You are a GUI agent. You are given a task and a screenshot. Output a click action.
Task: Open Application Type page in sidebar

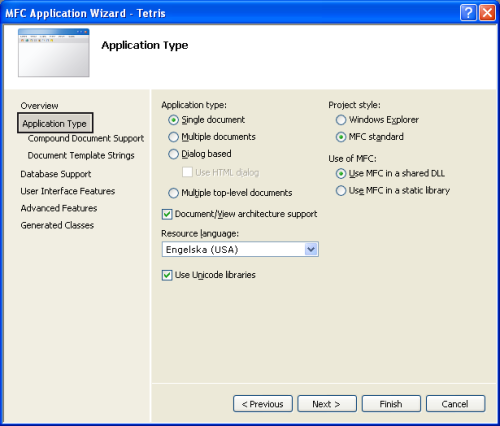(x=55, y=123)
